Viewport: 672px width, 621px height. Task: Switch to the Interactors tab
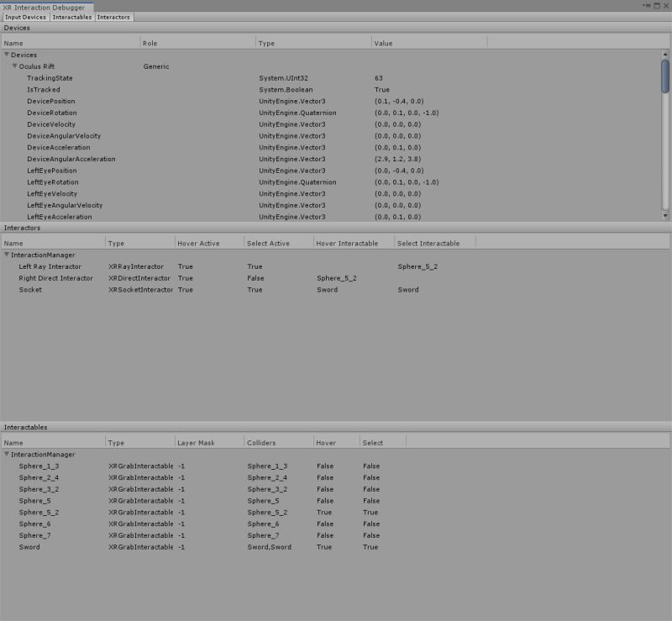point(114,16)
